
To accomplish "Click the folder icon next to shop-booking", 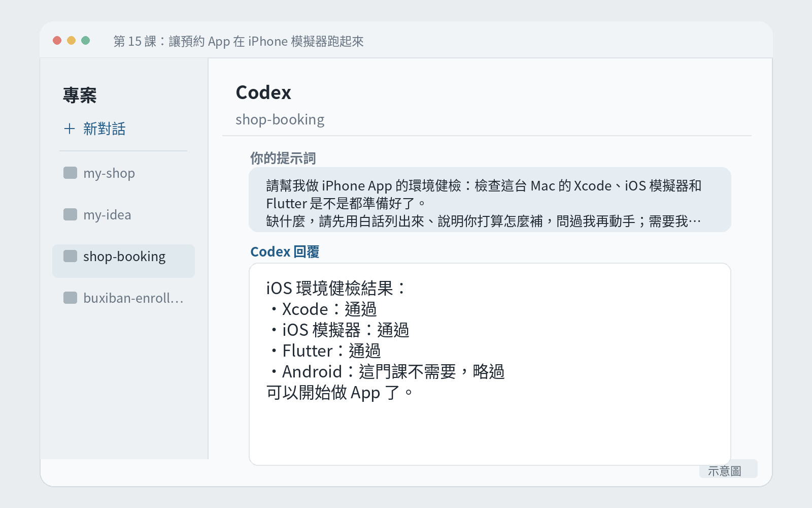I will (x=70, y=257).
